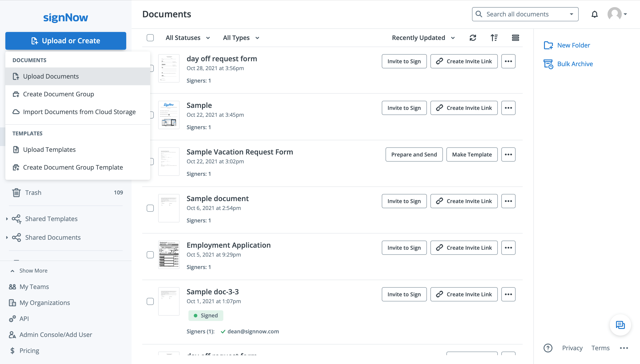Check the Employment Application checkbox
Screen dimensions: 640x364
click(150, 255)
